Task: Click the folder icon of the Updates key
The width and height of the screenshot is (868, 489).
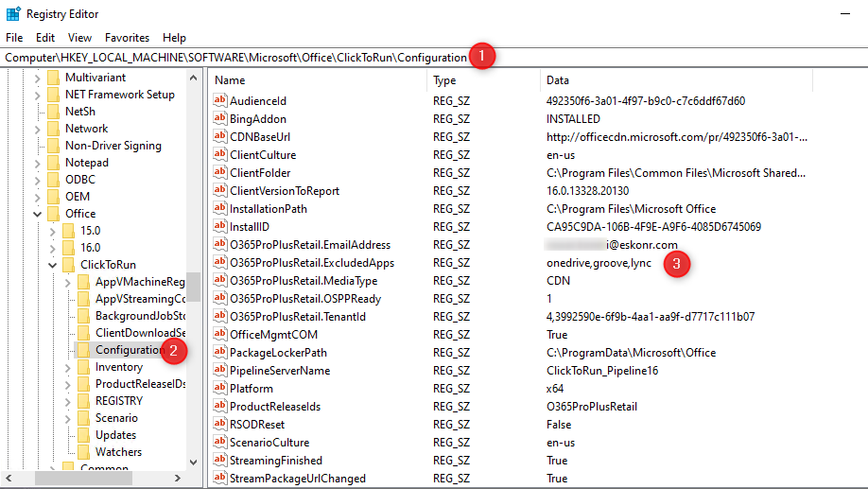Action: coord(83,435)
